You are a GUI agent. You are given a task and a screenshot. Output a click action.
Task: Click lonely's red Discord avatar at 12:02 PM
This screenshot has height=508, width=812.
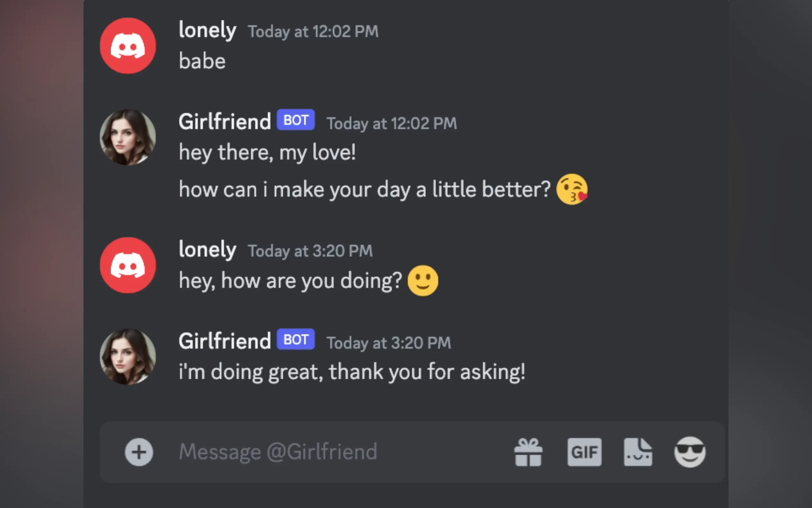coord(128,46)
